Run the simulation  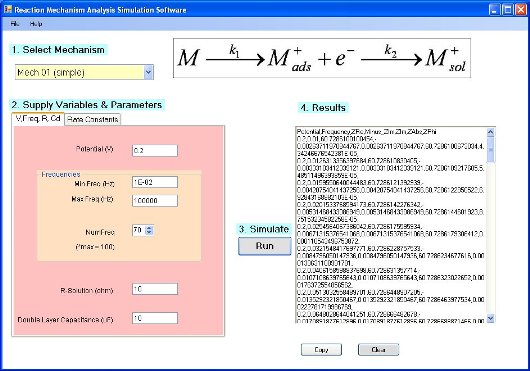265,246
